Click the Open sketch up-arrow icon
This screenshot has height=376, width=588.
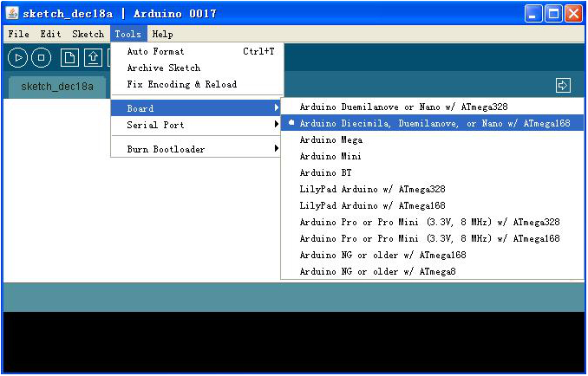[92, 58]
